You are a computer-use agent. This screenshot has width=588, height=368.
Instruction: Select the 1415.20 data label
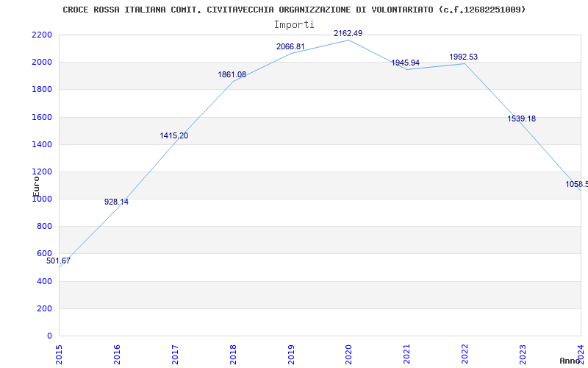pyautogui.click(x=174, y=135)
